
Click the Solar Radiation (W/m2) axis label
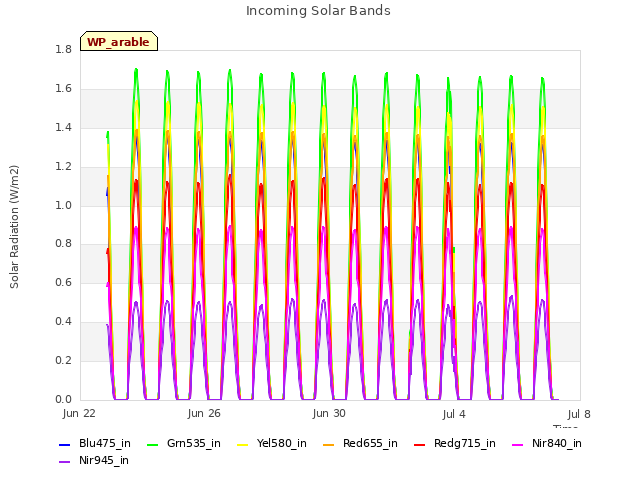(x=14, y=227)
